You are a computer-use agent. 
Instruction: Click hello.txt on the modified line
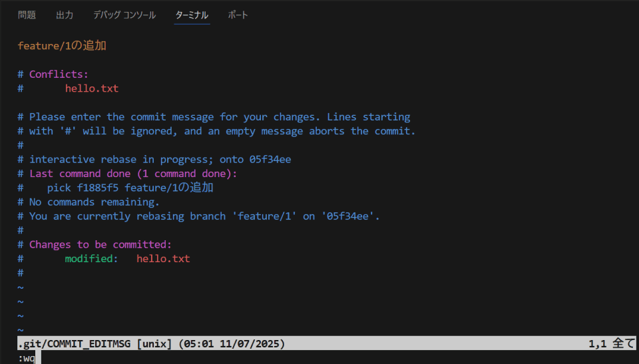tap(163, 259)
